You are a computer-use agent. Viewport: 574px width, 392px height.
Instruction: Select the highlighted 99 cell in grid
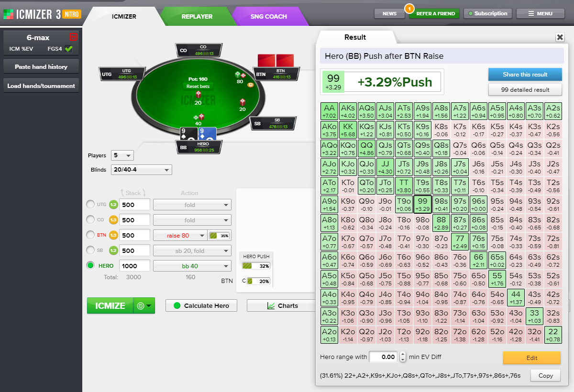(422, 205)
